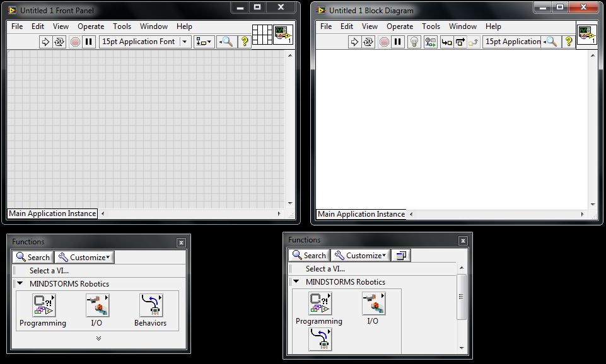Screen dimensions: 606x364
Task: Expand hidden categories double chevron in left palette
Action: pyautogui.click(x=98, y=338)
